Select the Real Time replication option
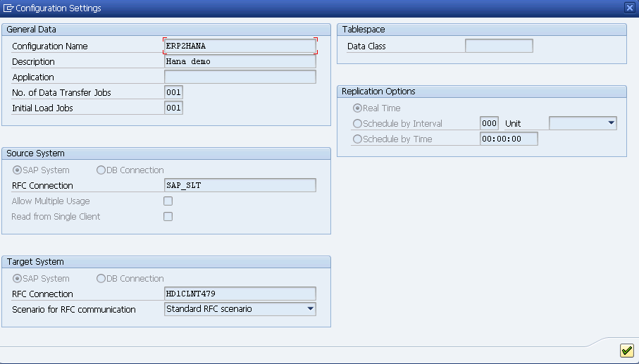This screenshot has height=364, width=639. pos(358,108)
